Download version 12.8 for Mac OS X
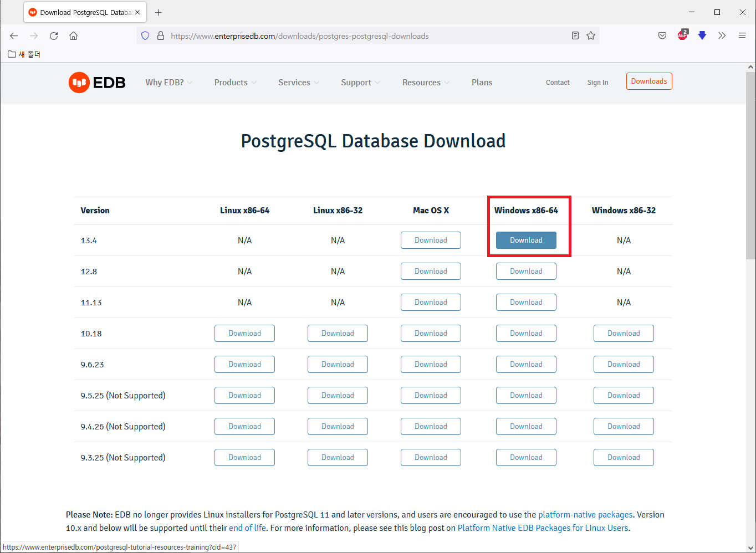The width and height of the screenshot is (756, 553). point(431,272)
